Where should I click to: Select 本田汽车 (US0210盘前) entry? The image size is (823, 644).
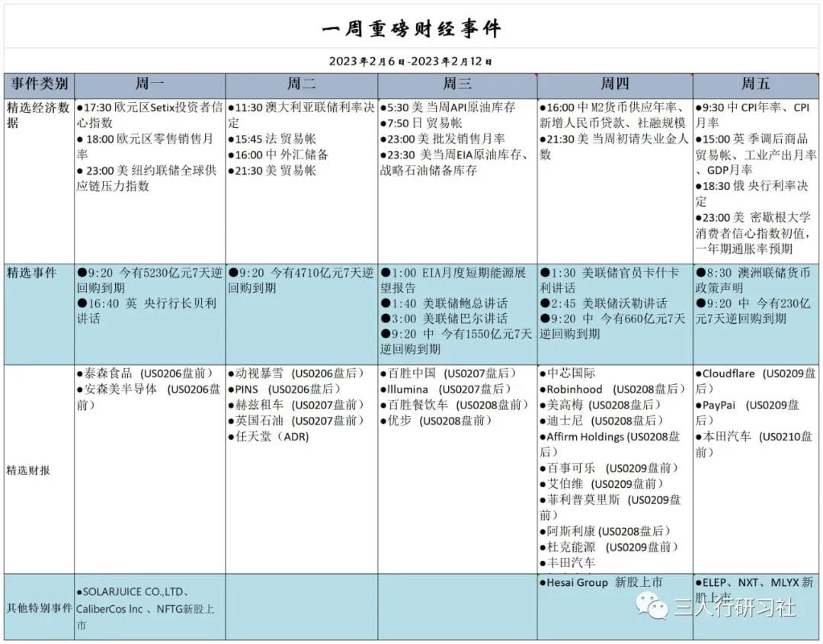[x=754, y=444]
